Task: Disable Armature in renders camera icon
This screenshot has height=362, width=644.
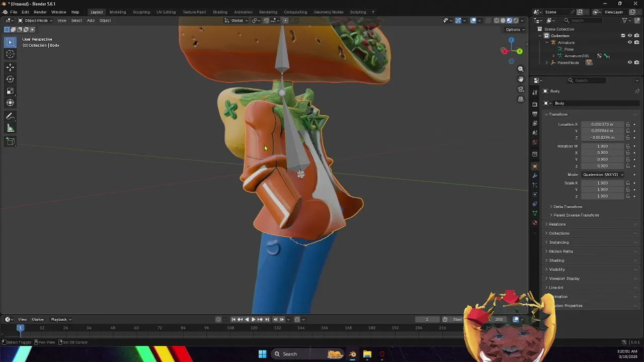Action: 636,42
